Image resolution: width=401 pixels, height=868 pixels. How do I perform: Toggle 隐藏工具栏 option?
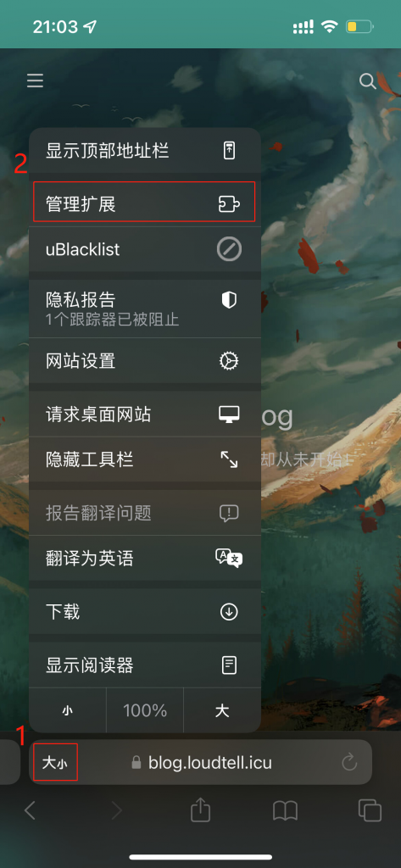pos(145,459)
